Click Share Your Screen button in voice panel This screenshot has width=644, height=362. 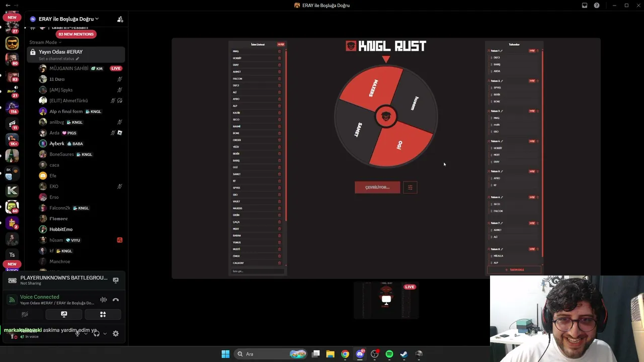(64, 314)
